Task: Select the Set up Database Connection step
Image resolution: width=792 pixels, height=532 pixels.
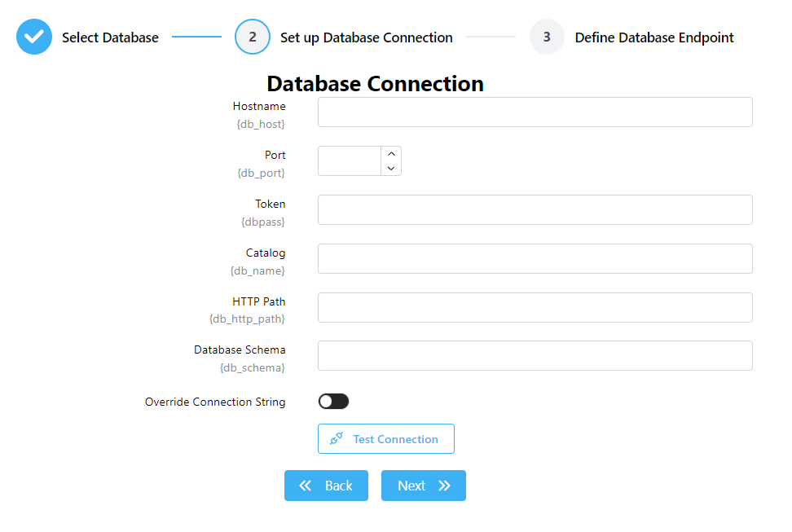Action: click(x=366, y=37)
